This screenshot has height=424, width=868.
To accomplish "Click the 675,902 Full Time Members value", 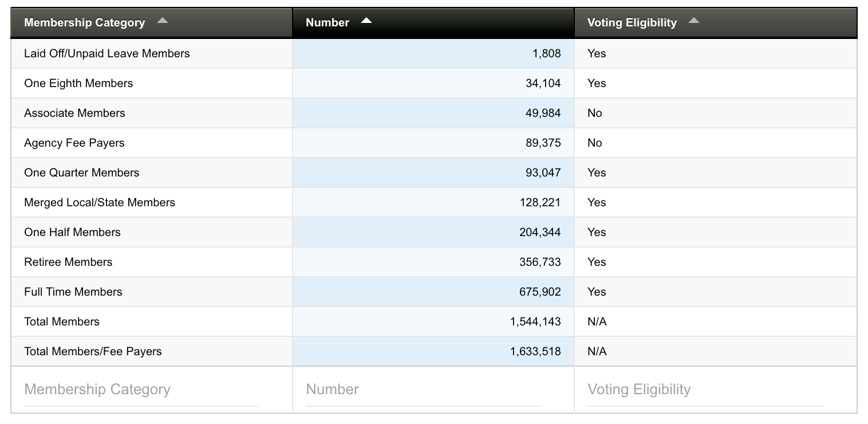I will coord(540,292).
